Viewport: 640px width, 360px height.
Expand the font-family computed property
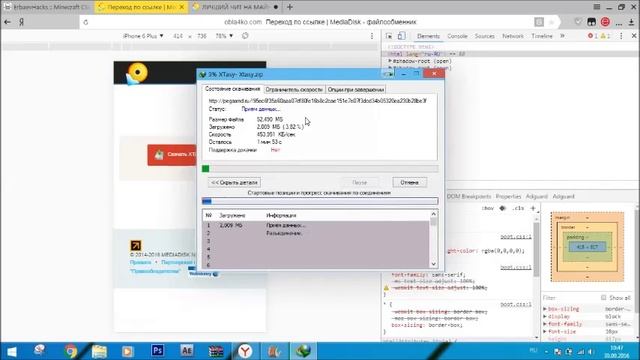(545, 324)
